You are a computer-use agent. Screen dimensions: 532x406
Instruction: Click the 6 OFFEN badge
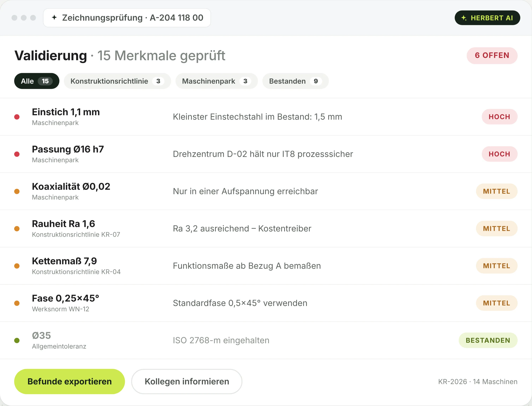492,55
